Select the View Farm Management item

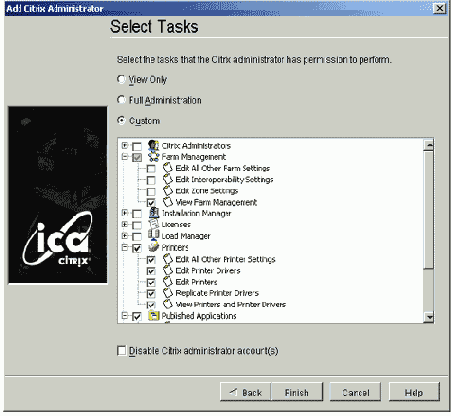216,202
